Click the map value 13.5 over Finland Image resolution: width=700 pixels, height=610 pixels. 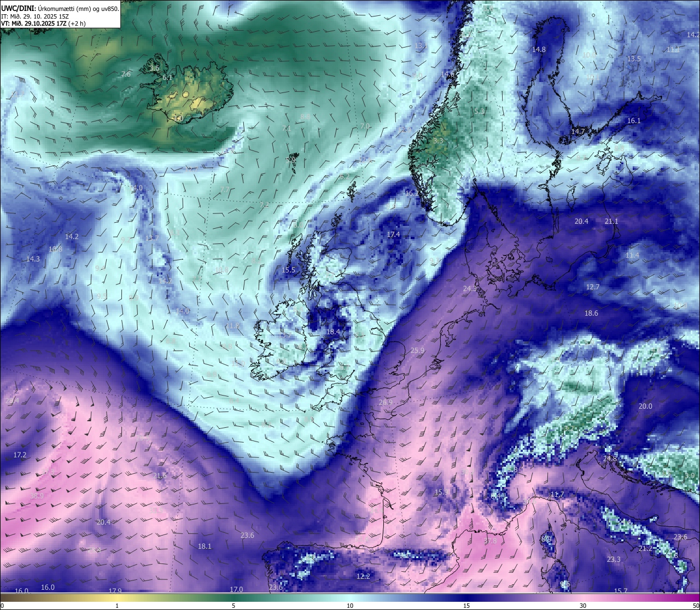click(634, 59)
